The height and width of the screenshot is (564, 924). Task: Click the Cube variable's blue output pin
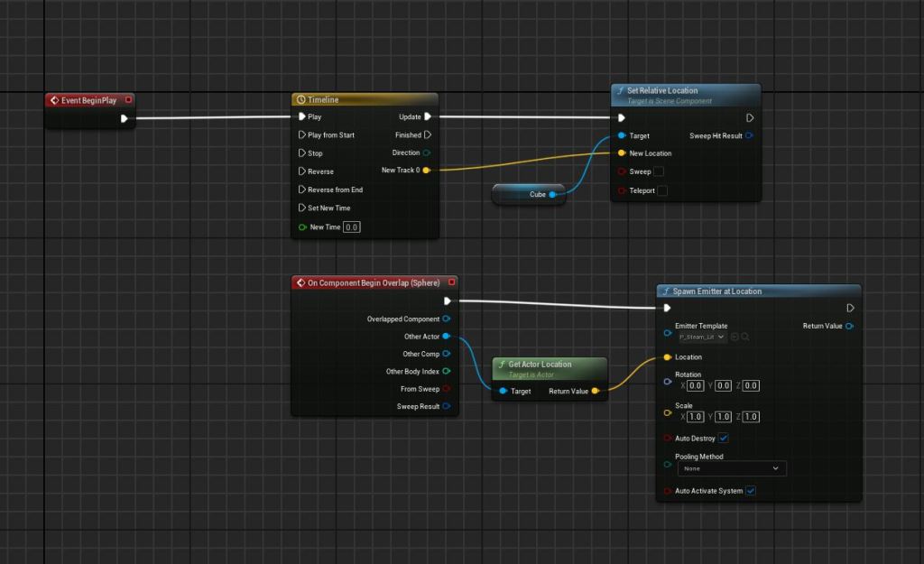tap(552, 194)
